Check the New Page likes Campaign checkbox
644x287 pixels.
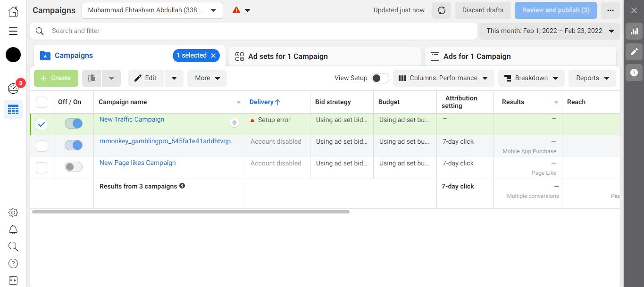pos(42,168)
